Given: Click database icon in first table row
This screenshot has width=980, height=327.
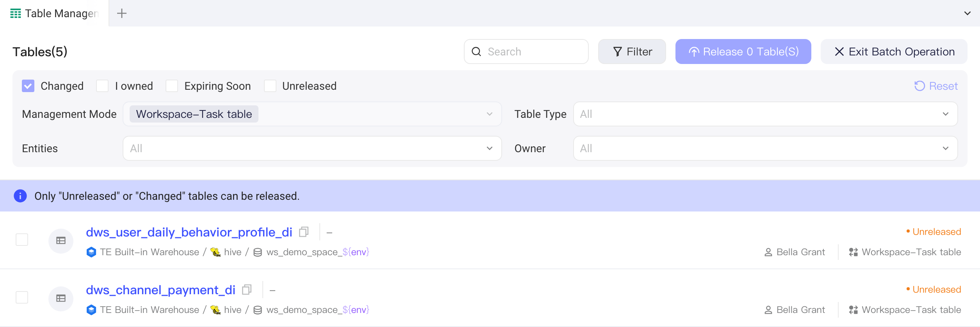Looking at the screenshot, I should pos(258,252).
